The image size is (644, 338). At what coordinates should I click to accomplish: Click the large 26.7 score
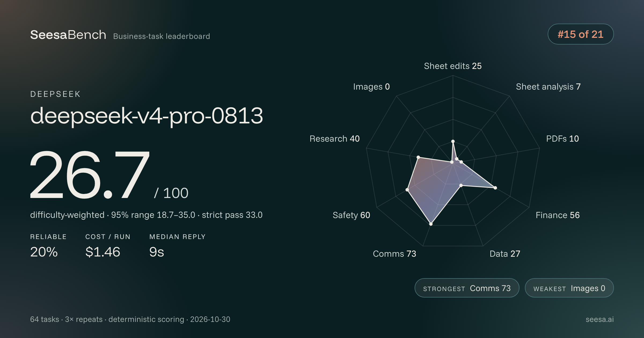pos(90,175)
